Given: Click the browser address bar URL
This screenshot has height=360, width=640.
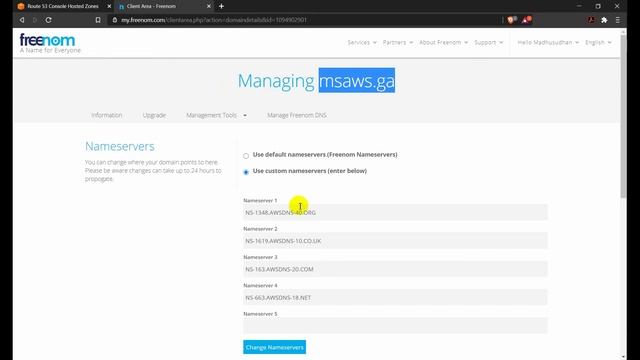Looking at the screenshot, I should pos(214,20).
